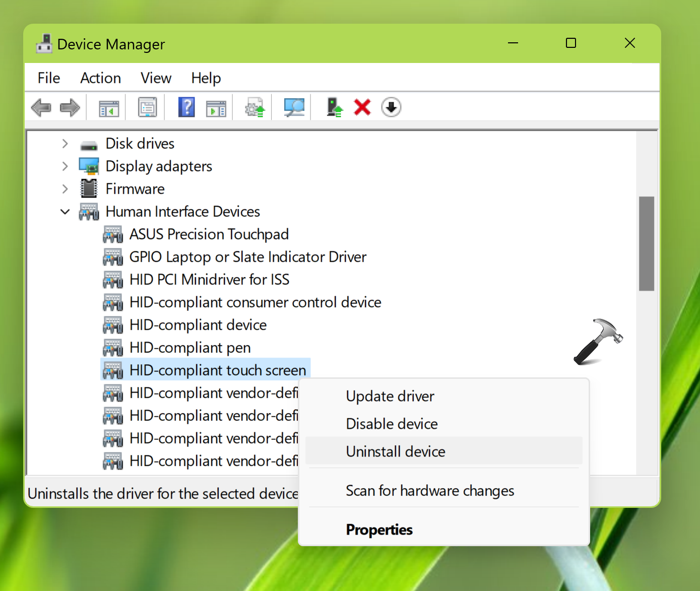This screenshot has width=700, height=591.
Task: Expand the Display adapters node
Action: [65, 166]
